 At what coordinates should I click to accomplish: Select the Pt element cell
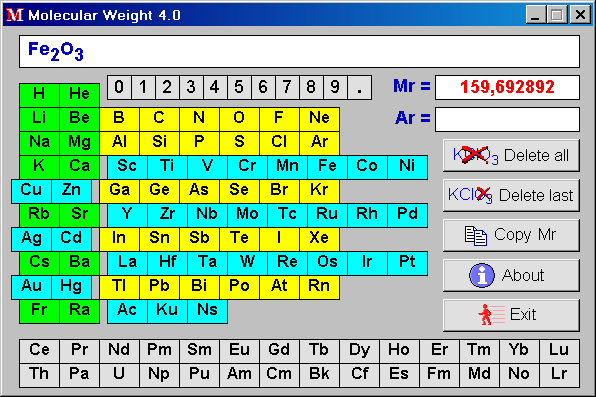[x=407, y=263]
